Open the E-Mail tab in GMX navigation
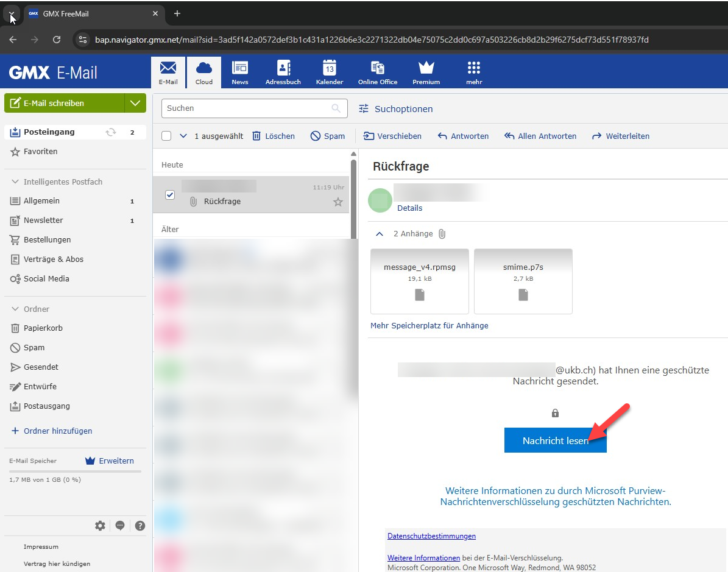 [168, 72]
